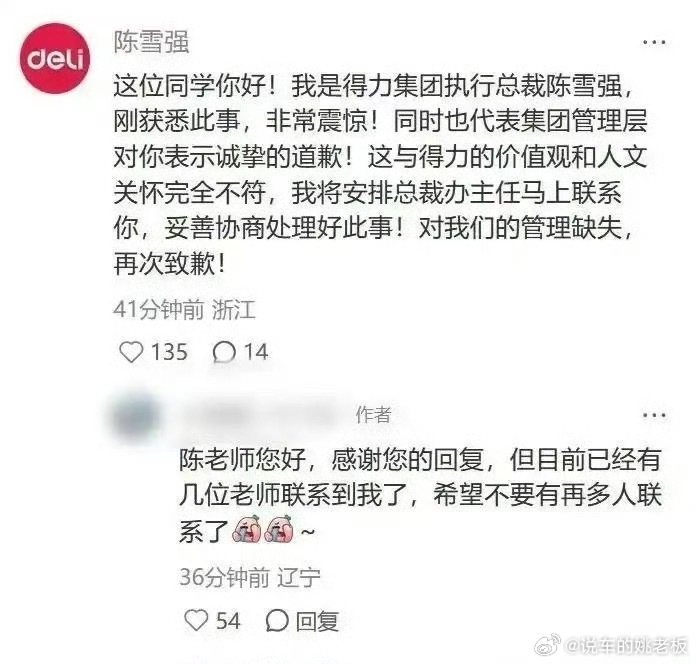Tap the 135 like count
This screenshot has height=664, width=696.
tap(169, 352)
